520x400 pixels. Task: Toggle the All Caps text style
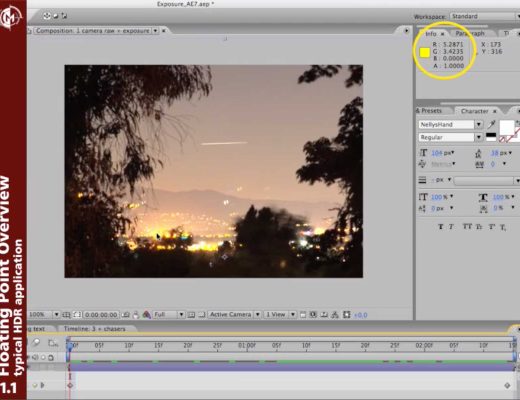coord(467,227)
